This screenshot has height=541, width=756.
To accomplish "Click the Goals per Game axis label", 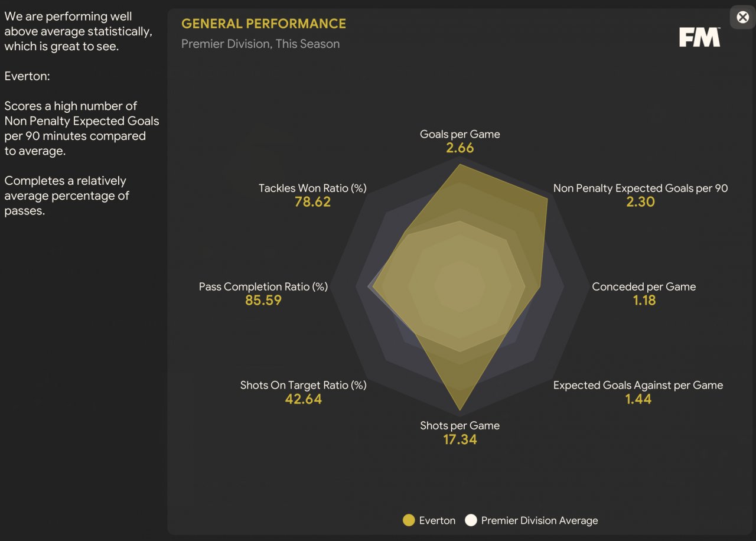I will click(460, 134).
